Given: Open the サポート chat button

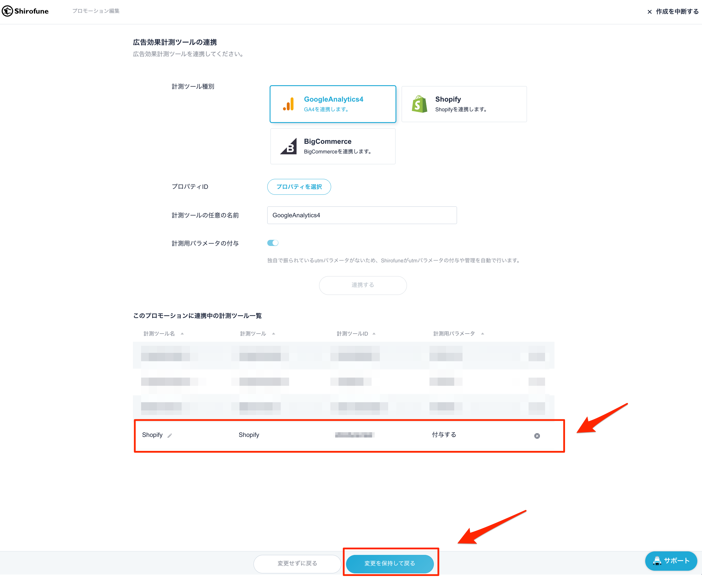Looking at the screenshot, I should point(671,561).
